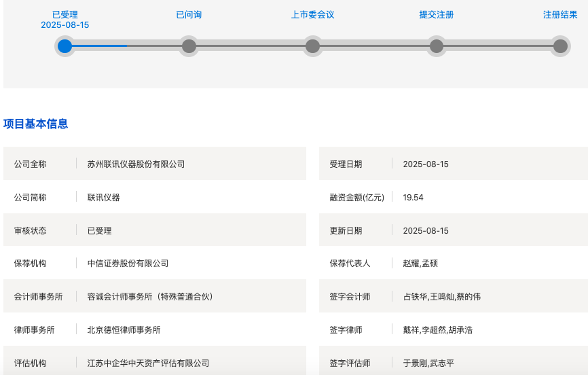
Task: Select the 上市委会议 stage label
Action: click(x=313, y=15)
